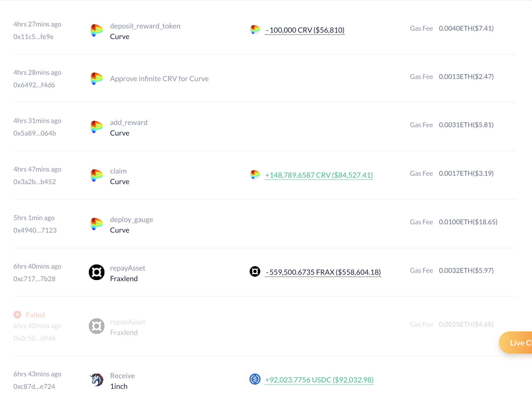Open transaction hash 0x11c5...fe9e
Viewport: 532px width, 400px height.
tap(34, 37)
